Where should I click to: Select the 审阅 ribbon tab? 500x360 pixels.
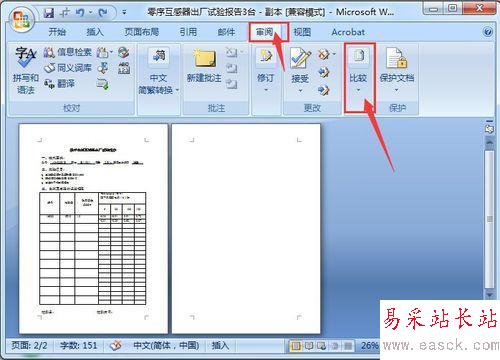[x=265, y=32]
